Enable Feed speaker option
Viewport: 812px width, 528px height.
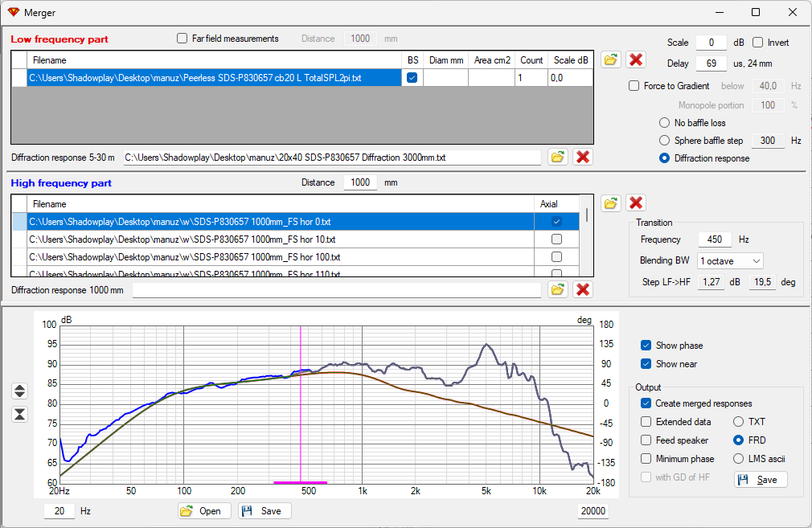pyautogui.click(x=646, y=440)
